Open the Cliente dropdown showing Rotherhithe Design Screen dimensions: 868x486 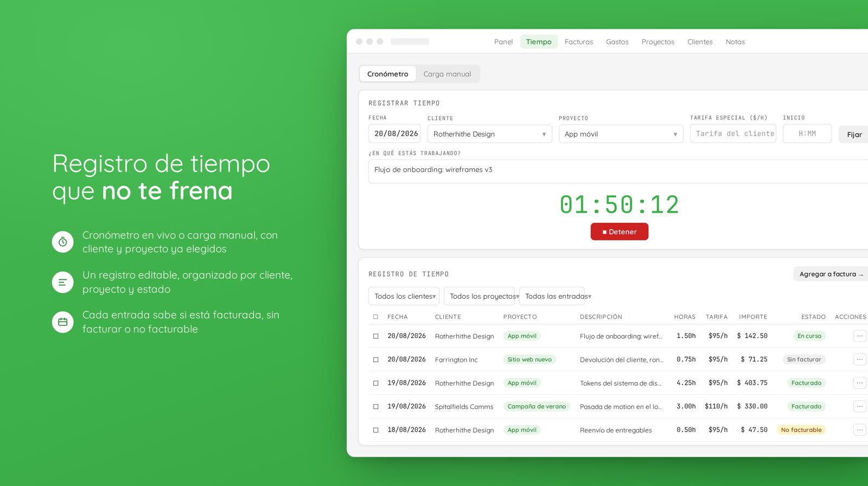click(489, 134)
